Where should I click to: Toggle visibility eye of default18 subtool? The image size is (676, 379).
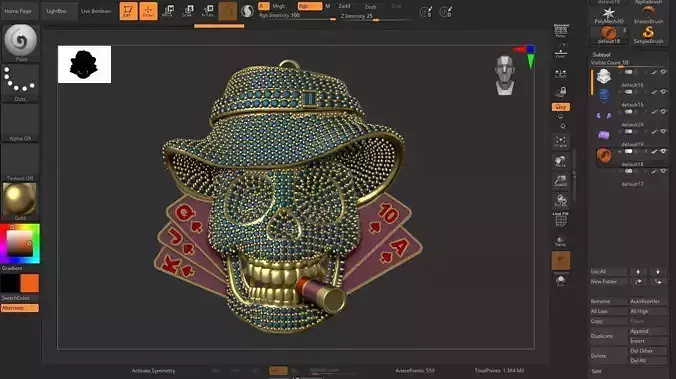point(663,151)
